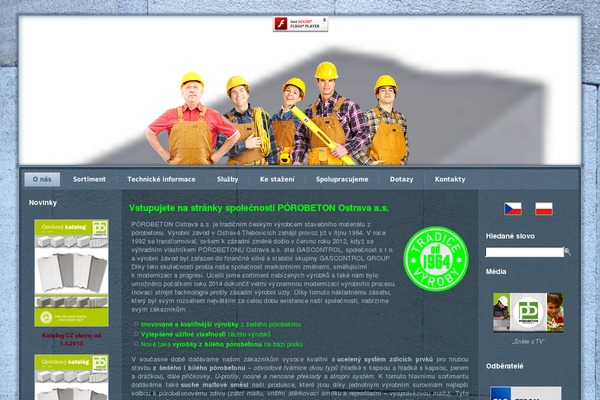The height and width of the screenshot is (400, 600).
Task: Open the Dotazy menu item
Action: click(401, 179)
